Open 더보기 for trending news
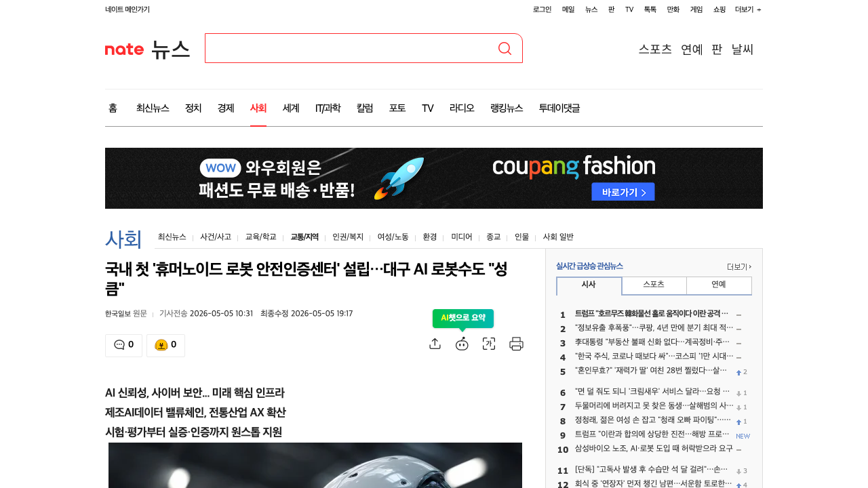This screenshot has width=868, height=488. point(739,267)
